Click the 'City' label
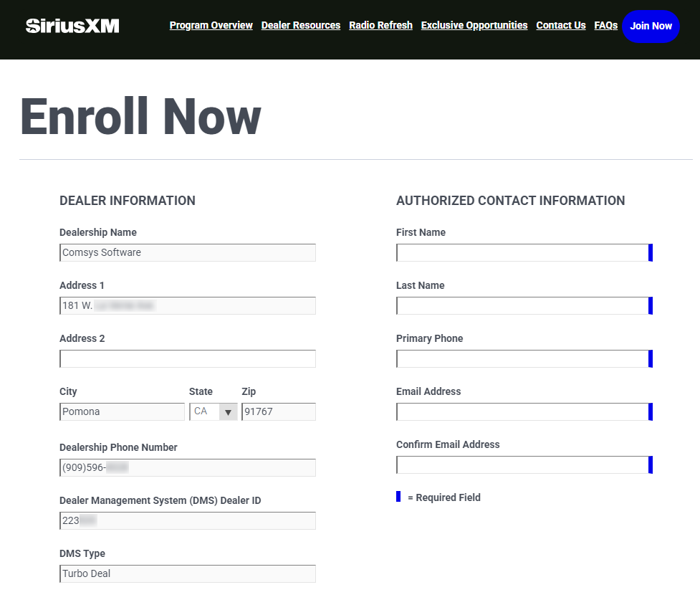 68,391
